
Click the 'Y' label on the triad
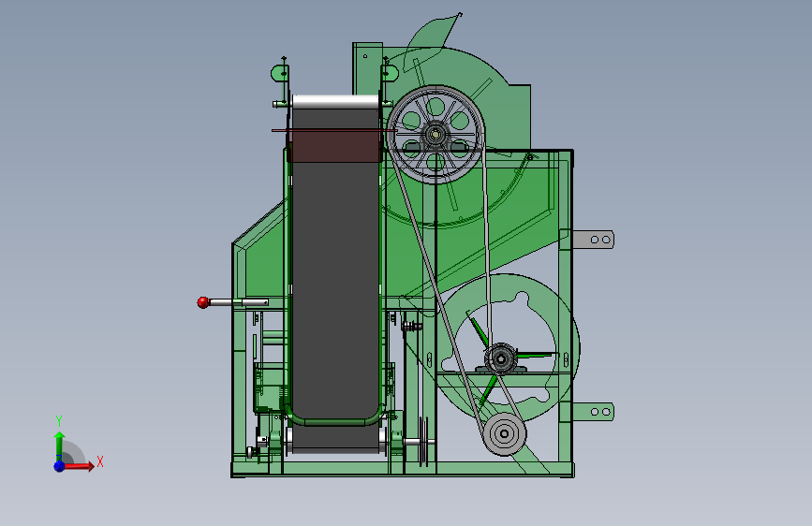[59, 420]
